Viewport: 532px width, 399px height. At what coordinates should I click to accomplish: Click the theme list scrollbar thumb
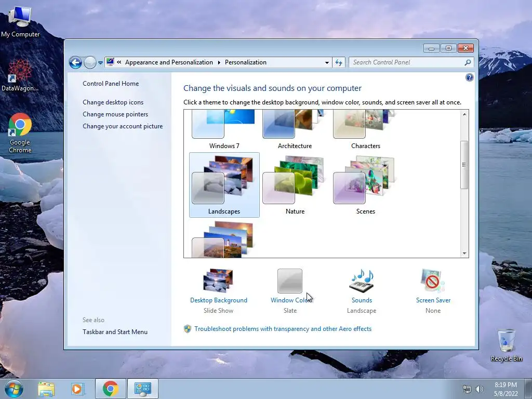pyautogui.click(x=464, y=165)
